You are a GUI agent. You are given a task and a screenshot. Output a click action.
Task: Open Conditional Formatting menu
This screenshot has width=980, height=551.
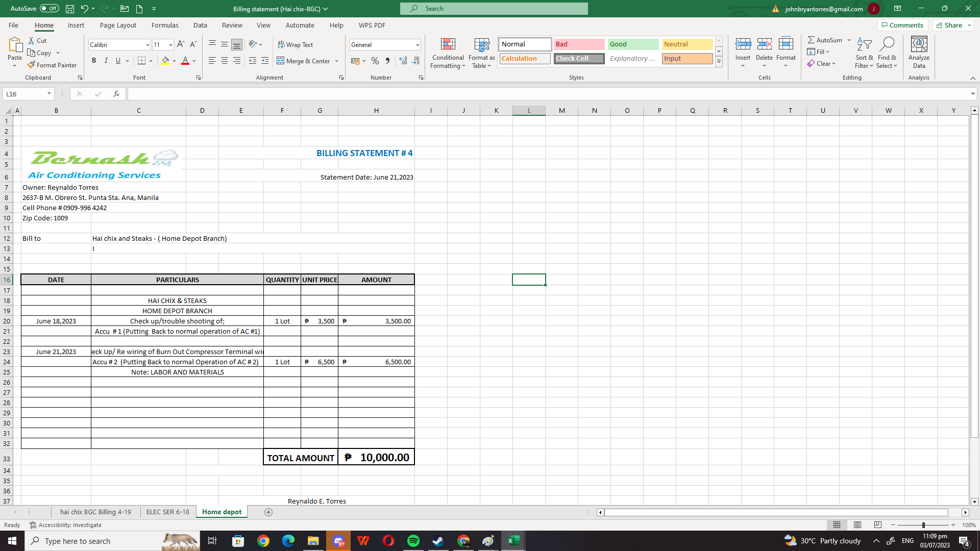pos(448,53)
